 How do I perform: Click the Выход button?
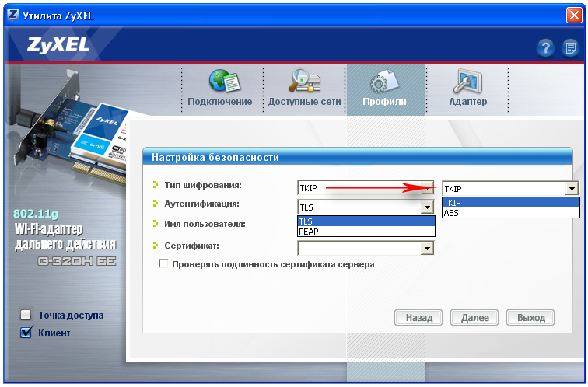(x=530, y=318)
